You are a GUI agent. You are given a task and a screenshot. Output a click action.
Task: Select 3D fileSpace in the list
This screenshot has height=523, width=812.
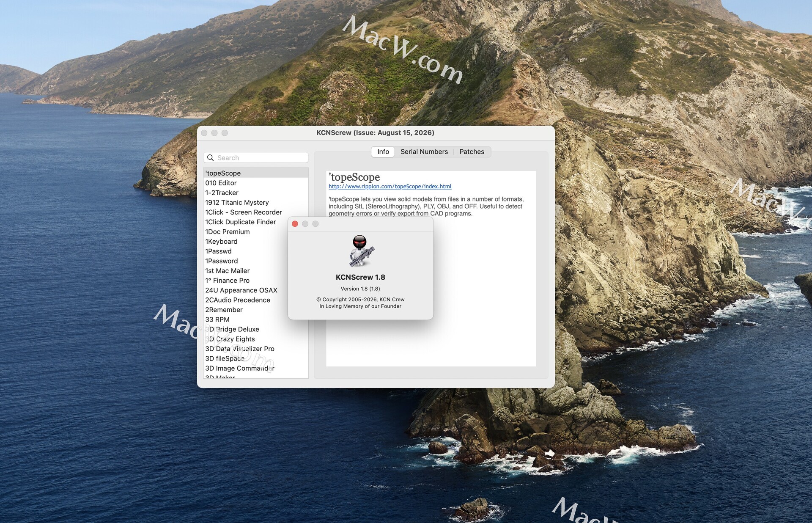(x=256, y=358)
